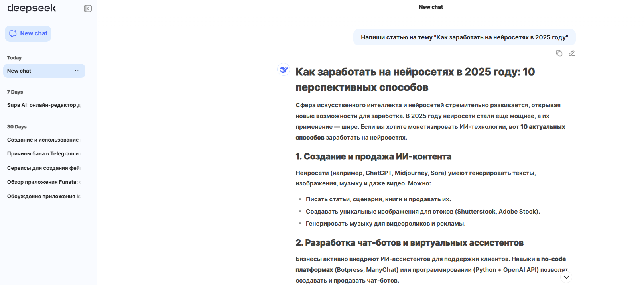
Task: Click heading '2. Разработка чат-ботов'
Action: [410, 243]
